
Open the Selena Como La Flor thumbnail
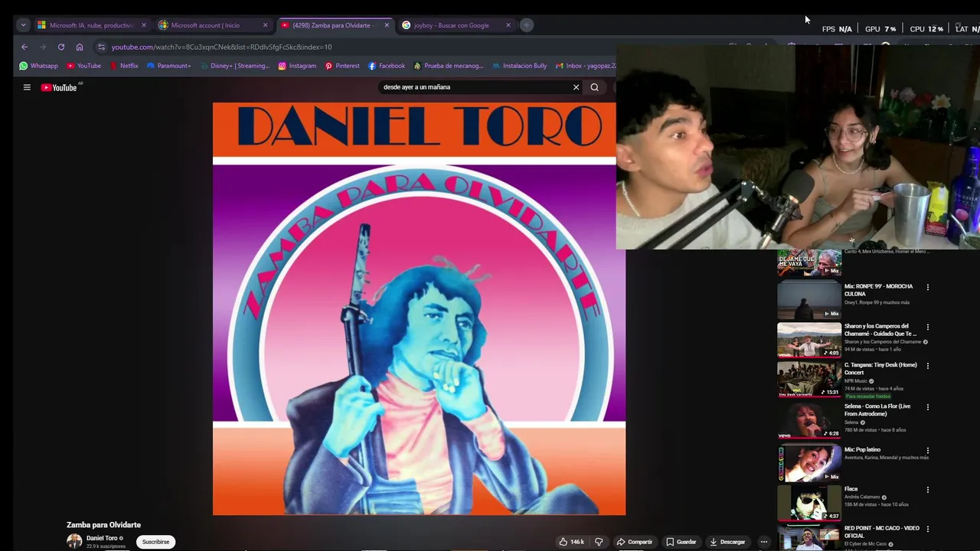(x=809, y=420)
